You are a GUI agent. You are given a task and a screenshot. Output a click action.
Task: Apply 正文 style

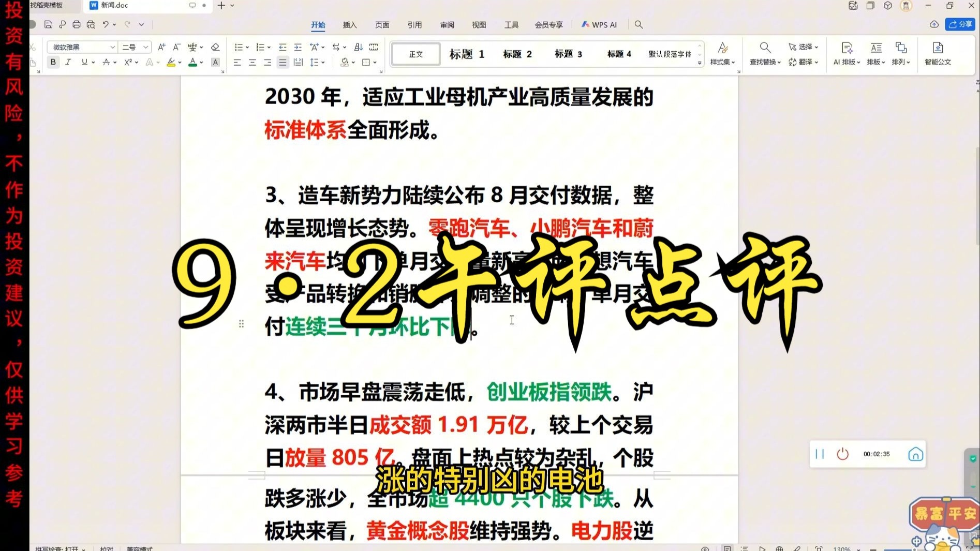click(416, 54)
